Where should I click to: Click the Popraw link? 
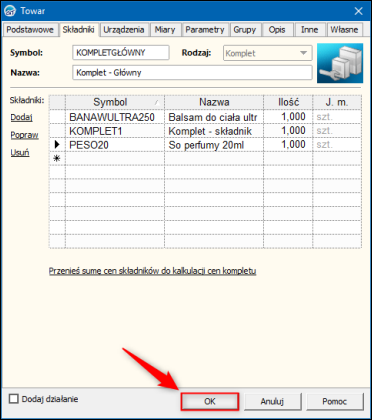point(24,135)
